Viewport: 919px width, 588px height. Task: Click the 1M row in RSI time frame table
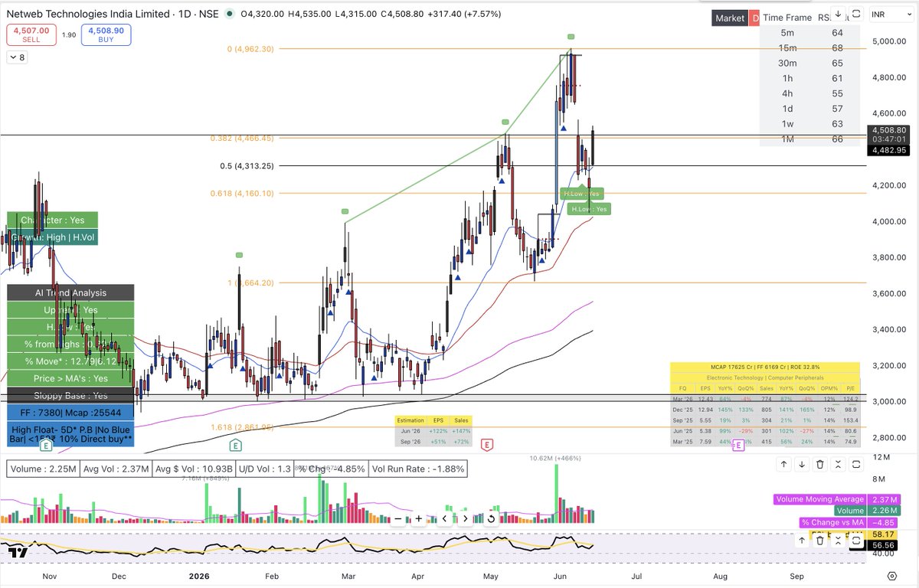pos(810,139)
